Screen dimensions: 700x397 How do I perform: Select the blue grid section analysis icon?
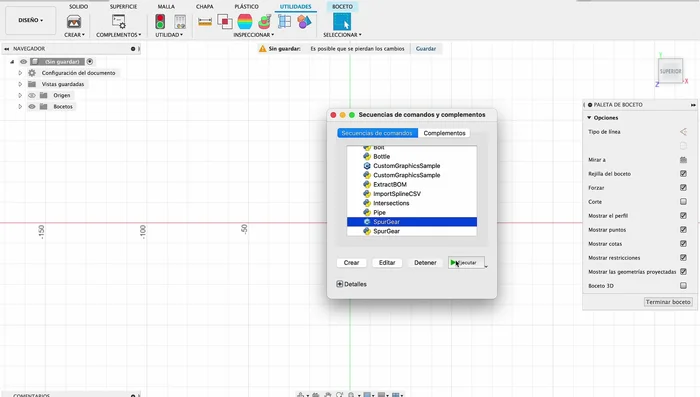284,21
